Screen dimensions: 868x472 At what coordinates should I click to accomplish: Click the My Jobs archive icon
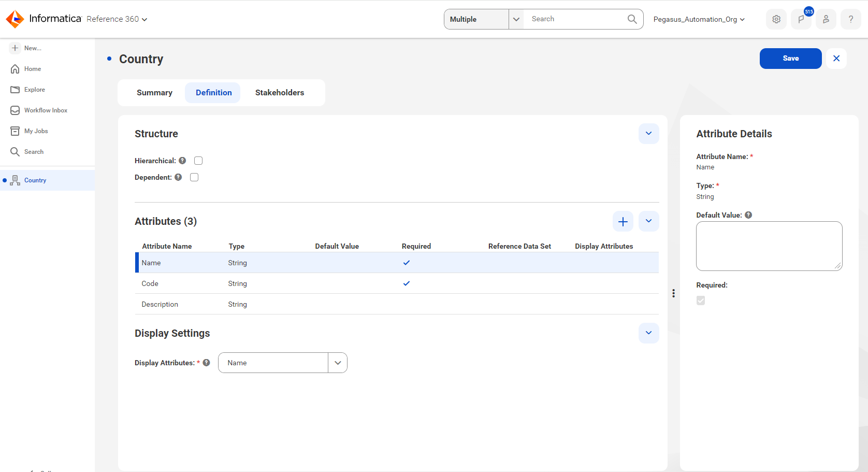pyautogui.click(x=15, y=131)
